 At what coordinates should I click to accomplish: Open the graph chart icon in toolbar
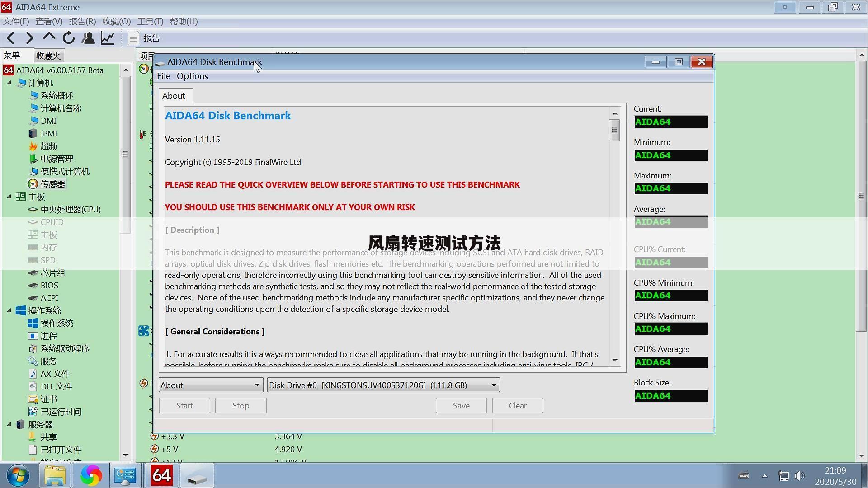click(x=108, y=38)
